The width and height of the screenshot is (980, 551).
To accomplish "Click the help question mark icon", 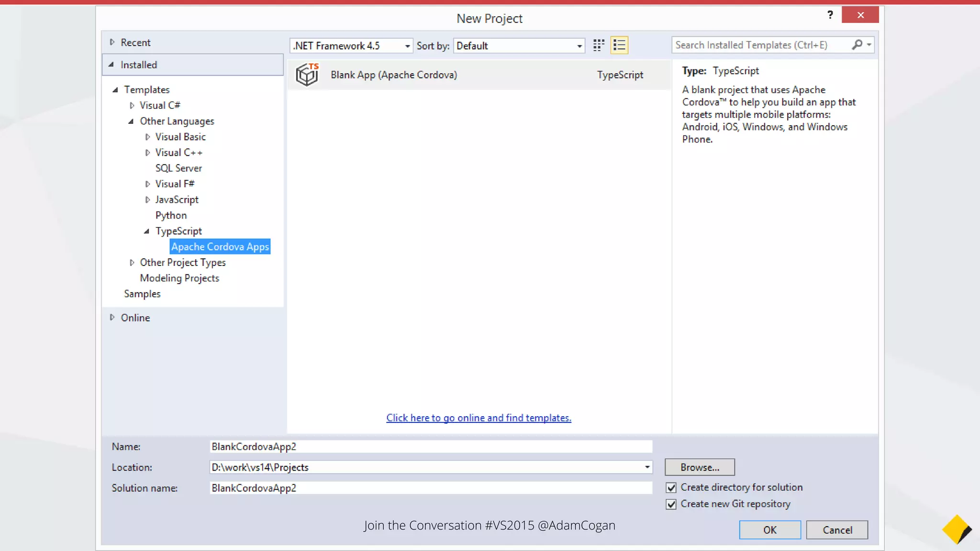I will 830,15.
